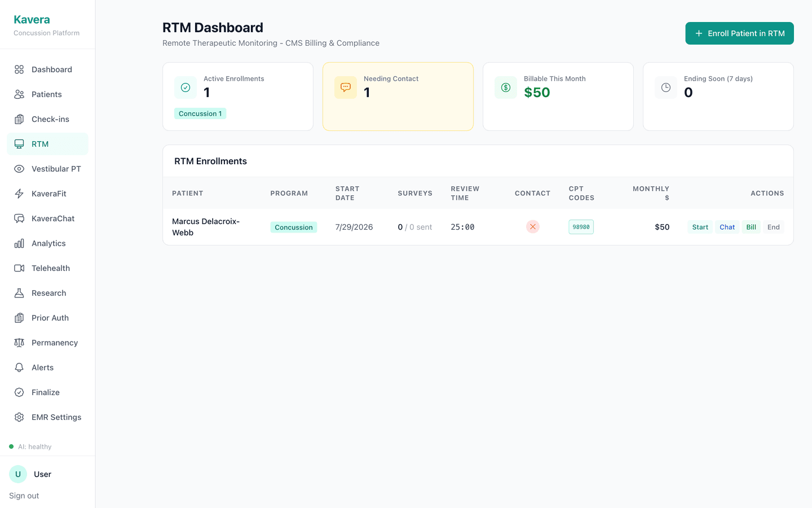Click the user avatar U circle
This screenshot has width=812, height=508.
click(x=18, y=474)
